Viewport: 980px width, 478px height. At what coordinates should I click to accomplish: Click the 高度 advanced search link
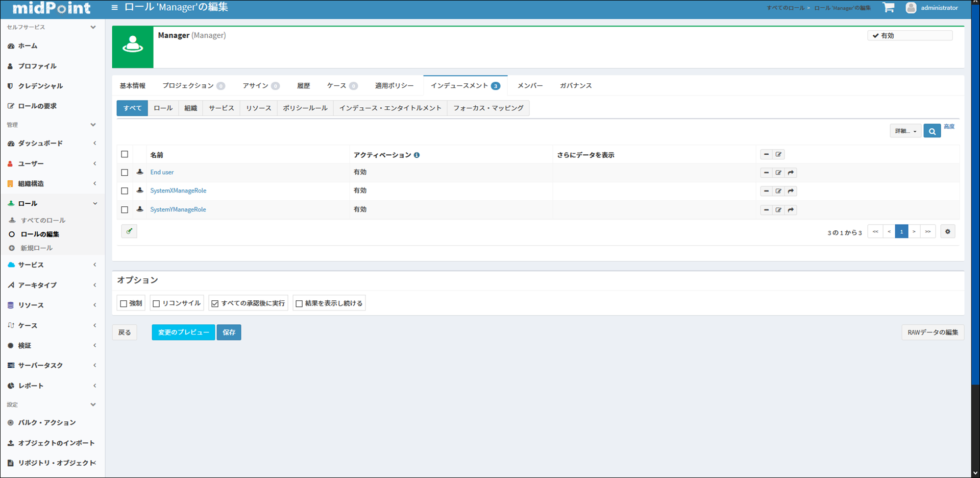coord(949,127)
